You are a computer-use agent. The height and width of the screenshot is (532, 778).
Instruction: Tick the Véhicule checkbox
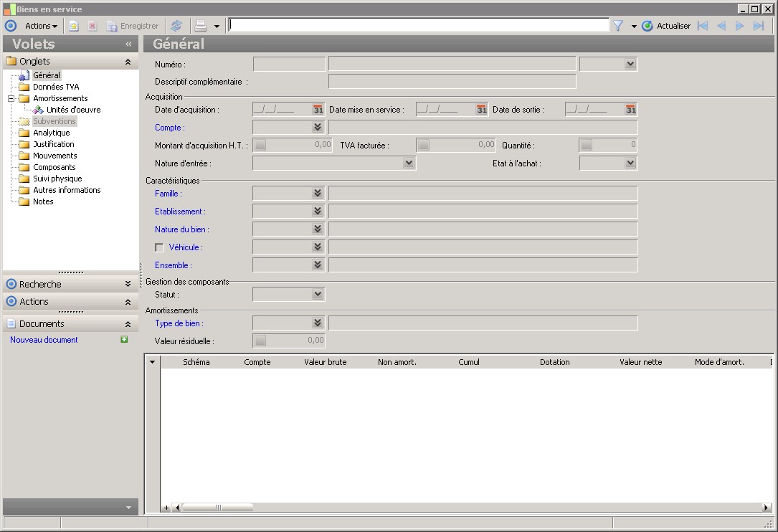159,247
